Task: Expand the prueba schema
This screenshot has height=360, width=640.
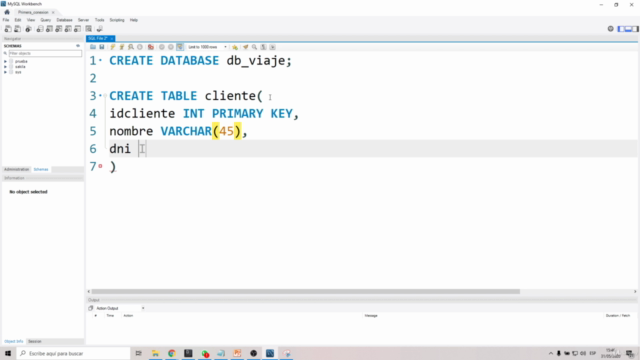Action: [x=6, y=61]
